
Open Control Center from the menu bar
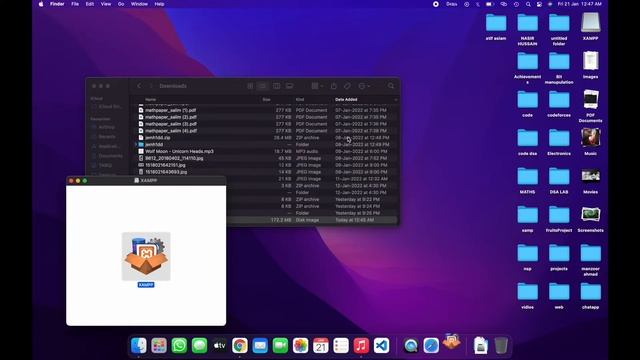539,4
